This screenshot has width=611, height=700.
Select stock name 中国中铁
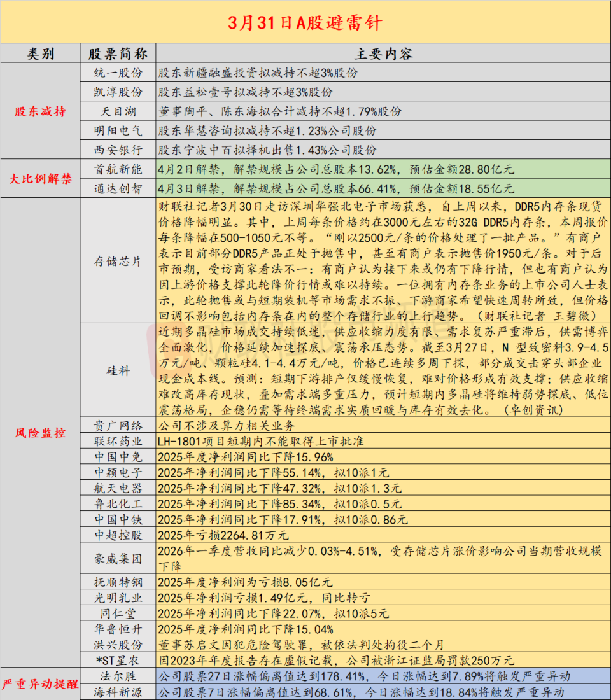click(118, 519)
